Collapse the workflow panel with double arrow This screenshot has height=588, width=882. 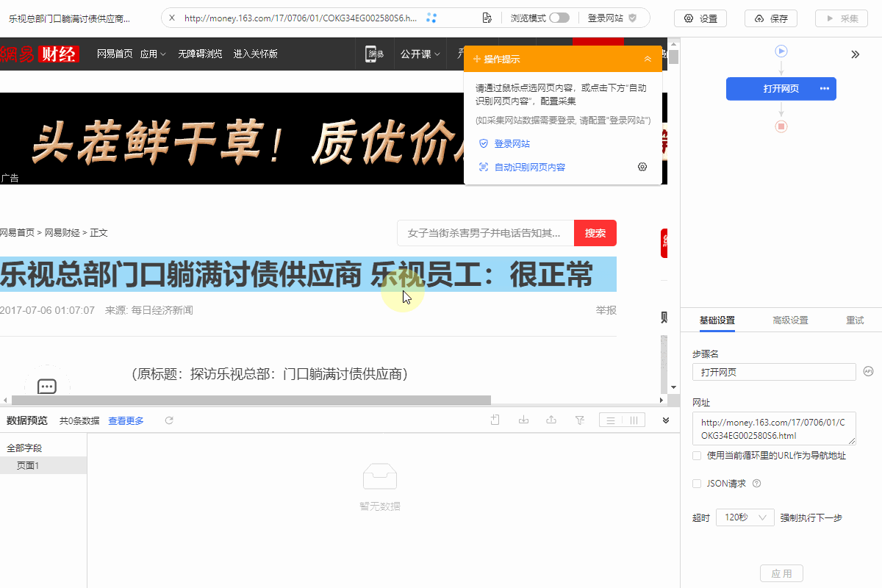[856, 54]
